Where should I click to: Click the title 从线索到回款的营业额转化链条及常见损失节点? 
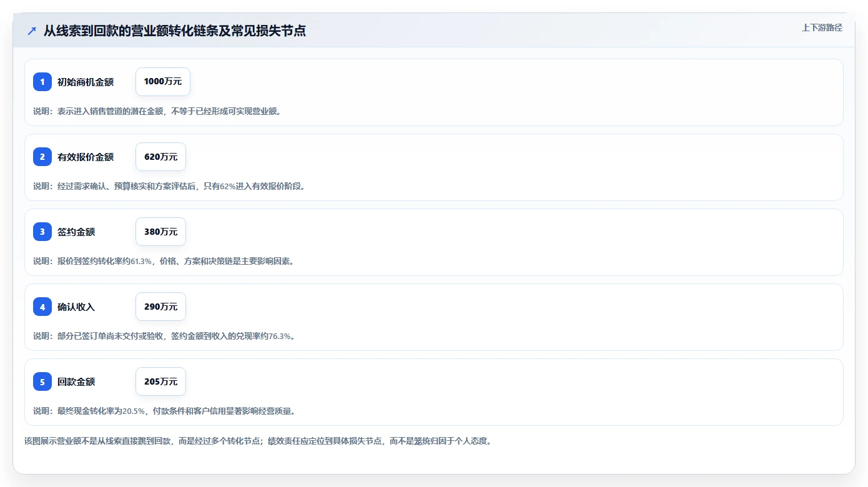175,31
